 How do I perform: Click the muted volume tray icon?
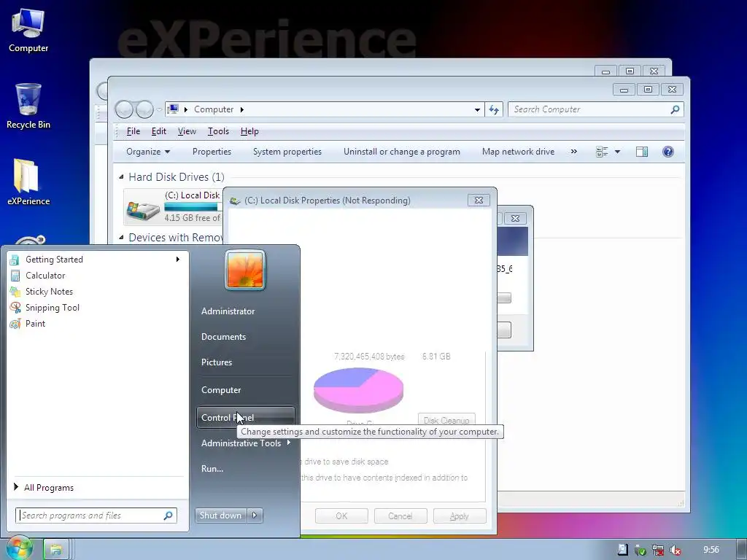coord(675,550)
